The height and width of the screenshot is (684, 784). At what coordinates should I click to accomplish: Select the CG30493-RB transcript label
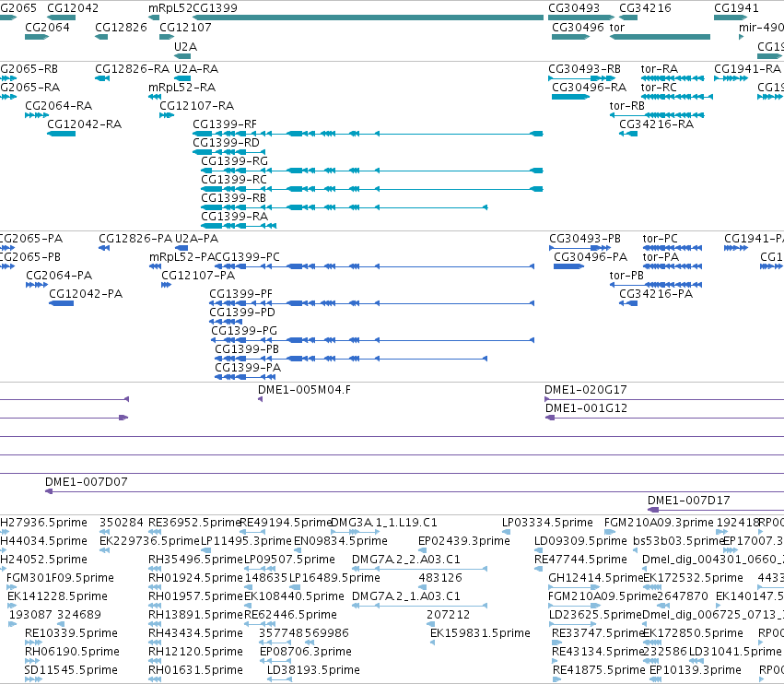[x=584, y=68]
